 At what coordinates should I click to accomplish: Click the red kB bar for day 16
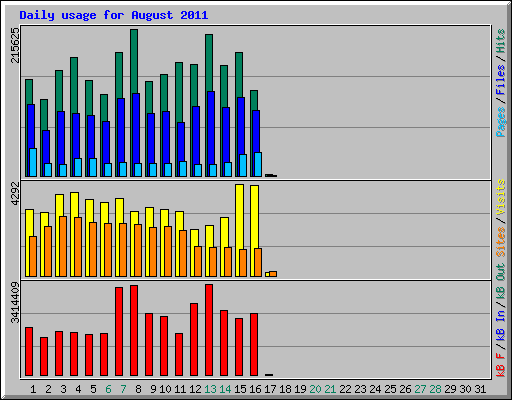click(x=254, y=344)
